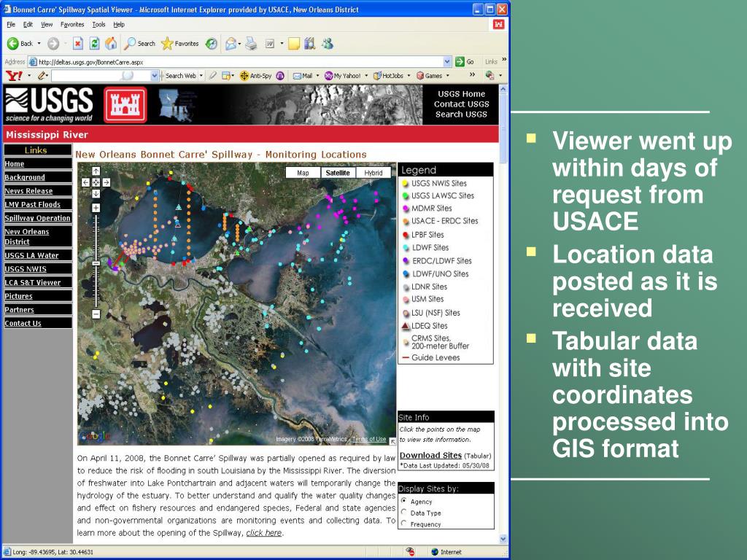Click the Mail envelope icon in IE toolbar
This screenshot has width=747, height=560.
231,44
